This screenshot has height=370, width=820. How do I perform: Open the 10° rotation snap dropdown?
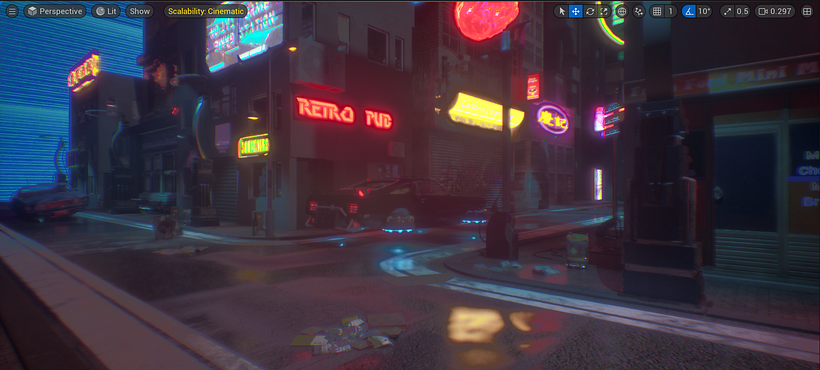(704, 11)
